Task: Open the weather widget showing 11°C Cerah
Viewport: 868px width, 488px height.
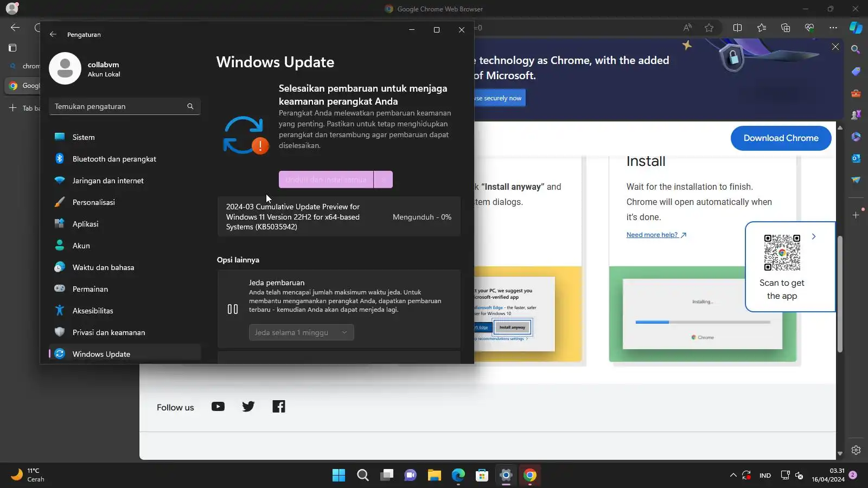Action: point(28,475)
